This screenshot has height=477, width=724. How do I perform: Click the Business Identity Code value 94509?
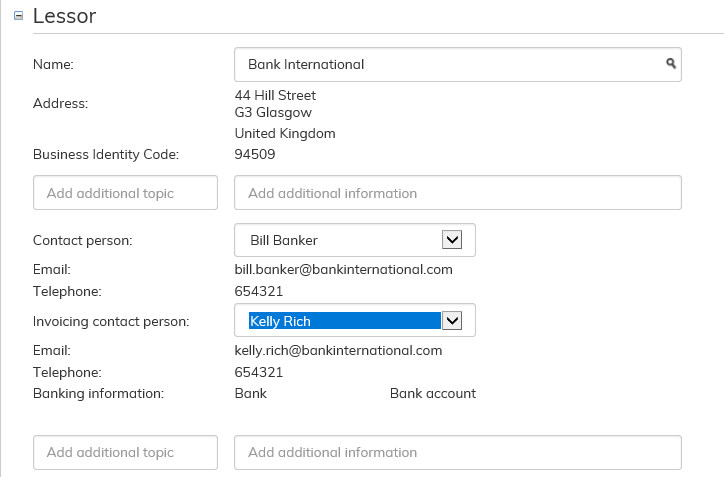255,155
